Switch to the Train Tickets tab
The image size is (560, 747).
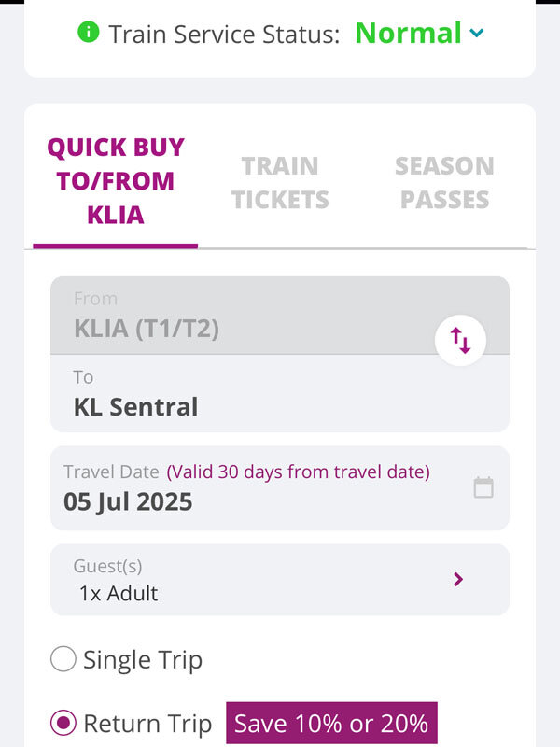pyautogui.click(x=280, y=183)
